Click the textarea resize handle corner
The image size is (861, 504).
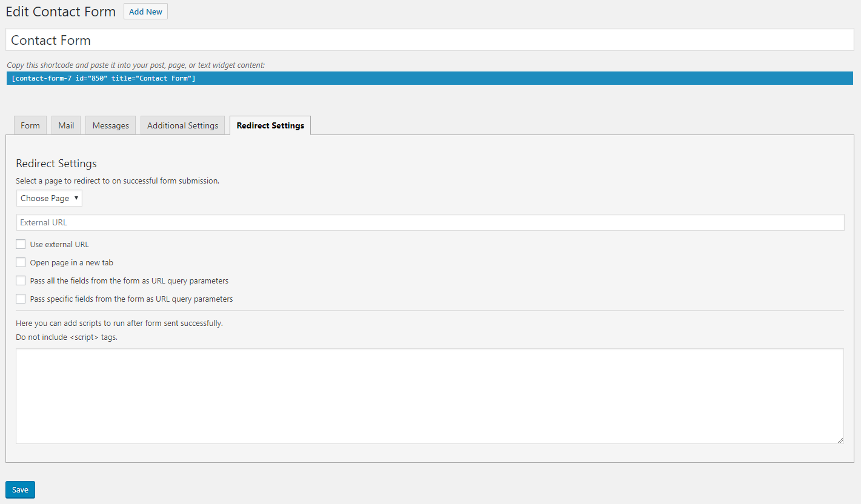840,440
